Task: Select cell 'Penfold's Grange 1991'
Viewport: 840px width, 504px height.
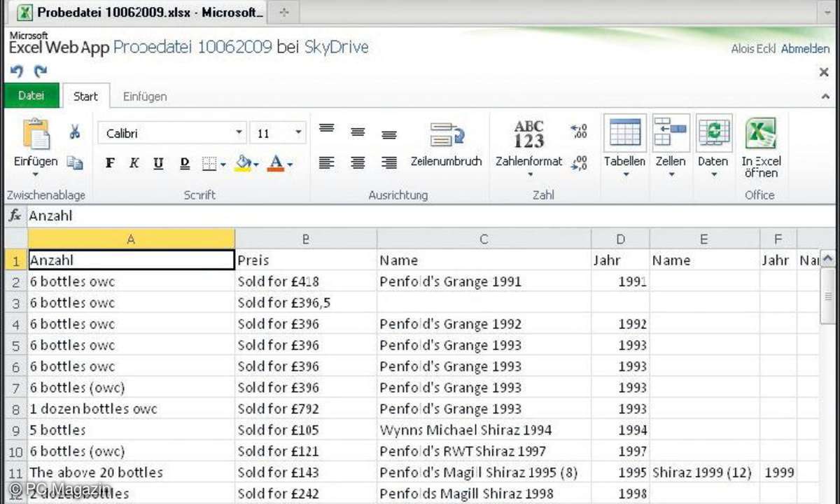Action: pos(484,281)
